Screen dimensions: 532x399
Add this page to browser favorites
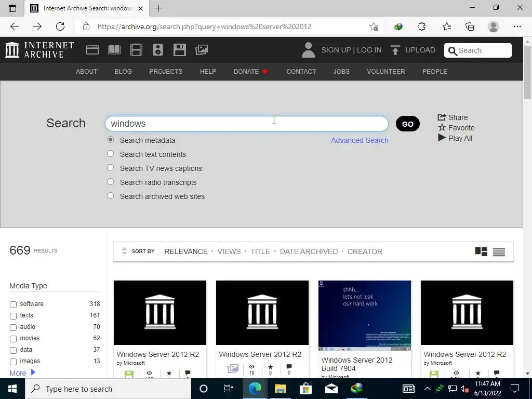[x=374, y=26]
